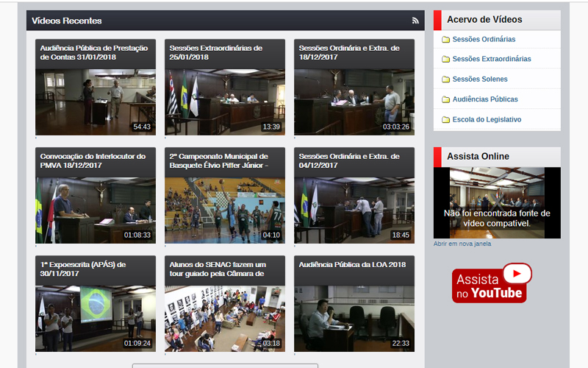The height and width of the screenshot is (368, 588).
Task: Go to Sessões Solenes category
Action: tap(480, 79)
